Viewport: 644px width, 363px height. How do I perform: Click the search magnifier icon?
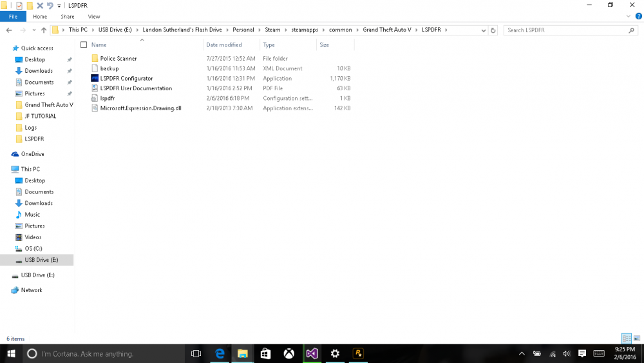(x=632, y=30)
